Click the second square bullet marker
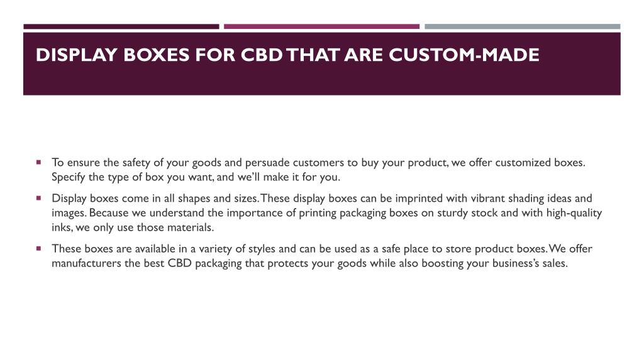The width and height of the screenshot is (644, 362). [x=38, y=198]
